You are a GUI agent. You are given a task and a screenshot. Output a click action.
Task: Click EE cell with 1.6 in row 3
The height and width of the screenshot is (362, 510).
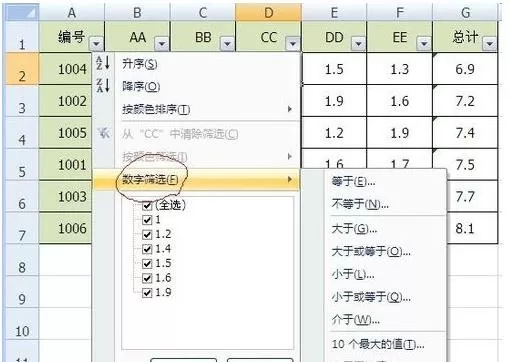tap(400, 101)
